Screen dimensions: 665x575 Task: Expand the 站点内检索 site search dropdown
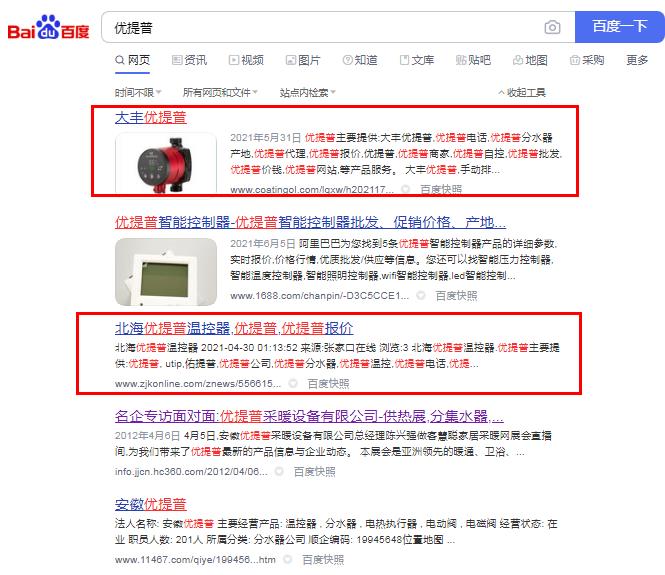(x=307, y=92)
